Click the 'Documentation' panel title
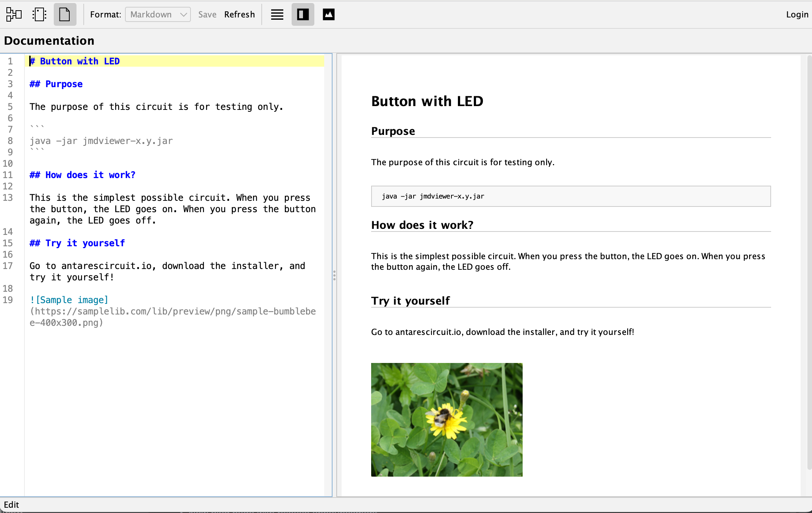The image size is (812, 513). point(49,41)
